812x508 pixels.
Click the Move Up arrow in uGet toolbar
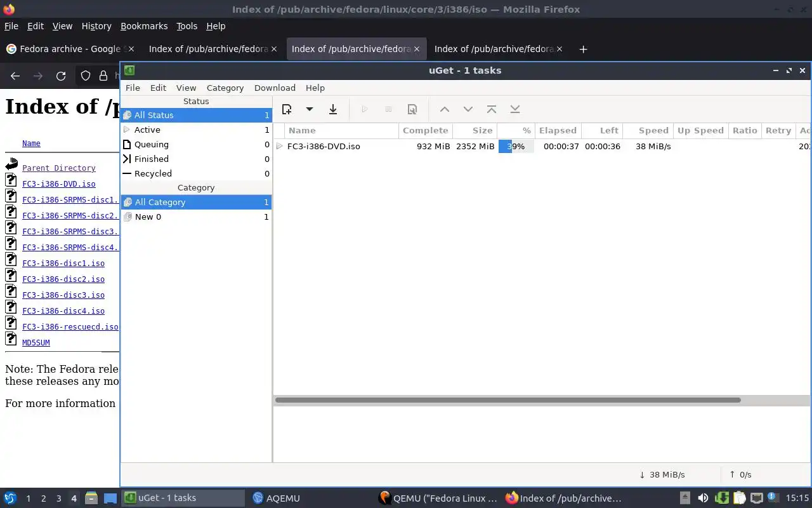[445, 109]
